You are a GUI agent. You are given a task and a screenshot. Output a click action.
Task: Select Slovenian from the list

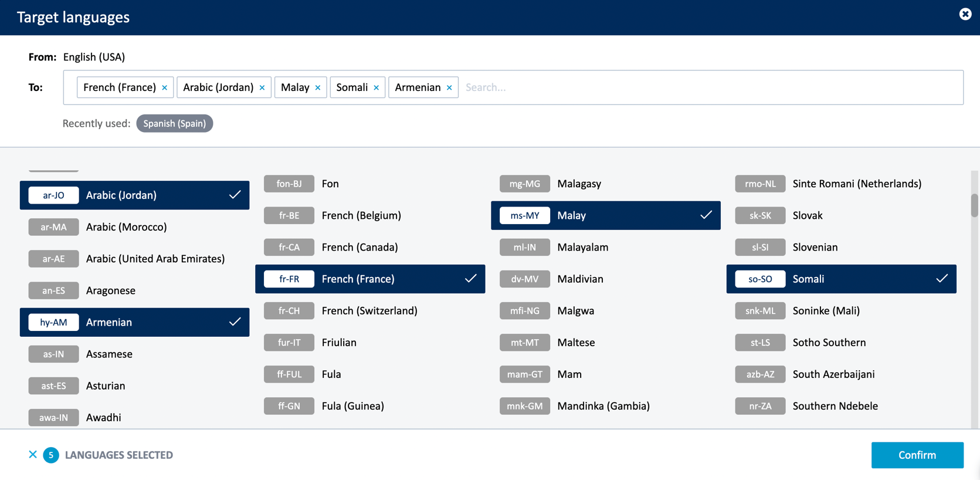point(841,247)
